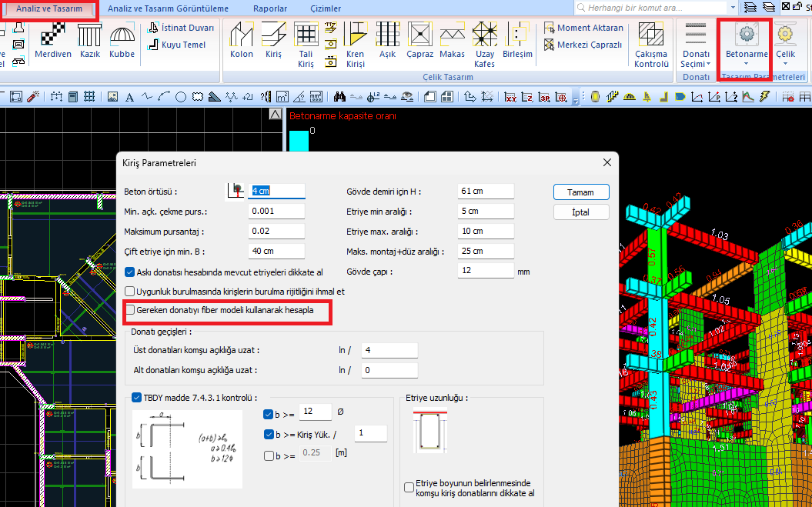Image resolution: width=812 pixels, height=507 pixels.
Task: Click the 3P plane icon
Action: 543,96
